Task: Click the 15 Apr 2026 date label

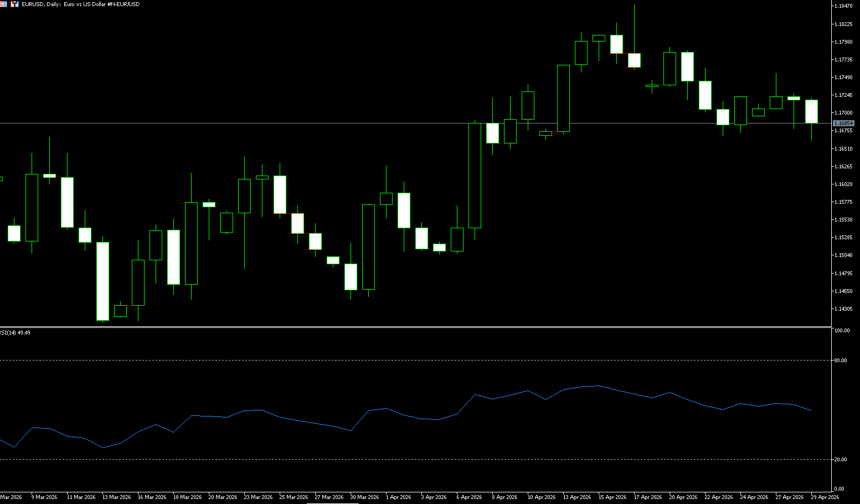Action: (612, 497)
